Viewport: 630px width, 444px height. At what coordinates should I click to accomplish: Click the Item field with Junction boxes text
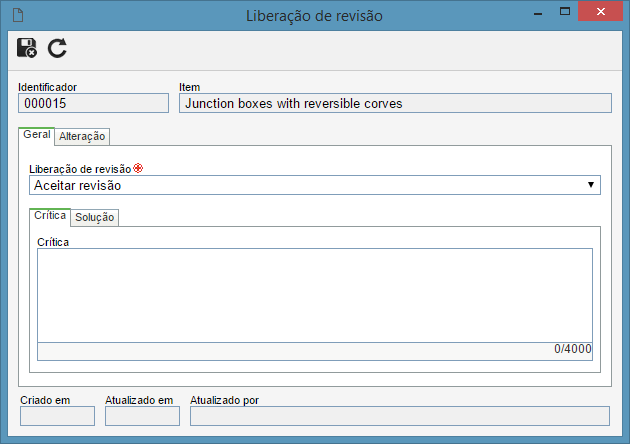395,103
